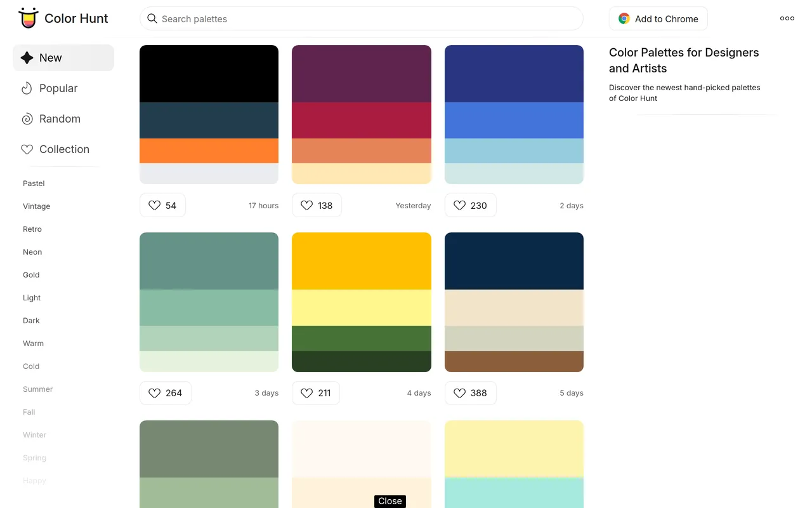Like the palette with 138 likes

click(317, 205)
